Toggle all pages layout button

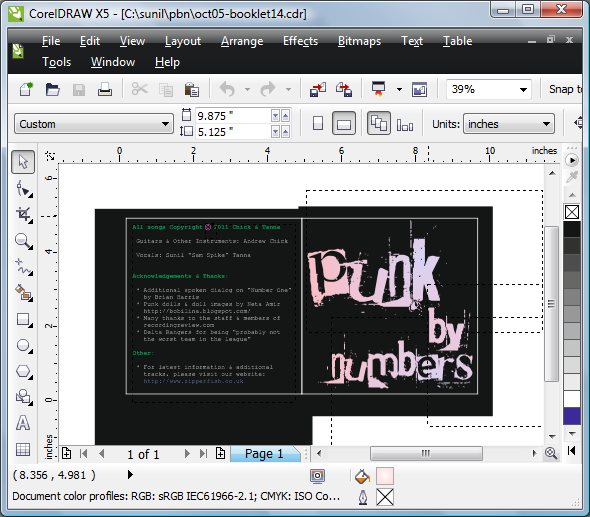(379, 123)
